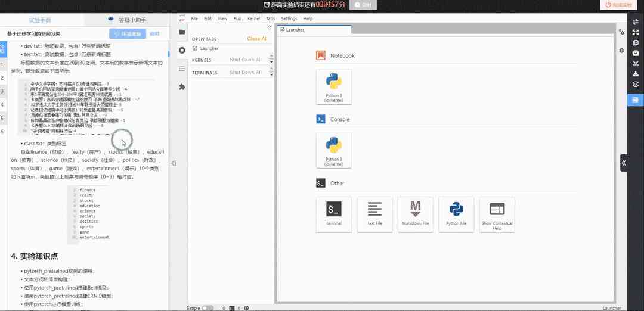This screenshot has width=644, height=311.
Task: Open the View menu
Action: (x=222, y=19)
